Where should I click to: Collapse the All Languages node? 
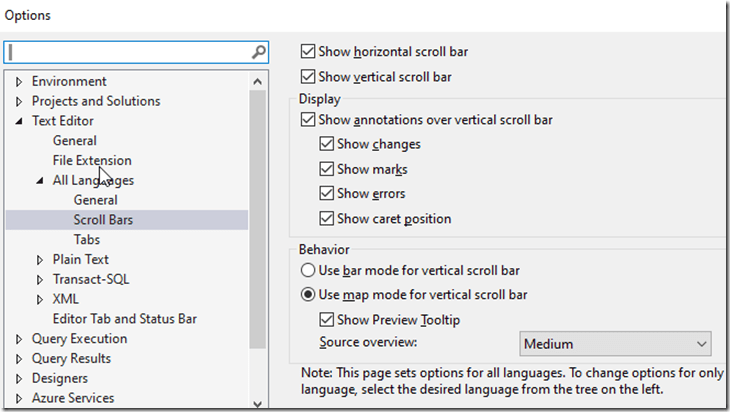coord(40,180)
